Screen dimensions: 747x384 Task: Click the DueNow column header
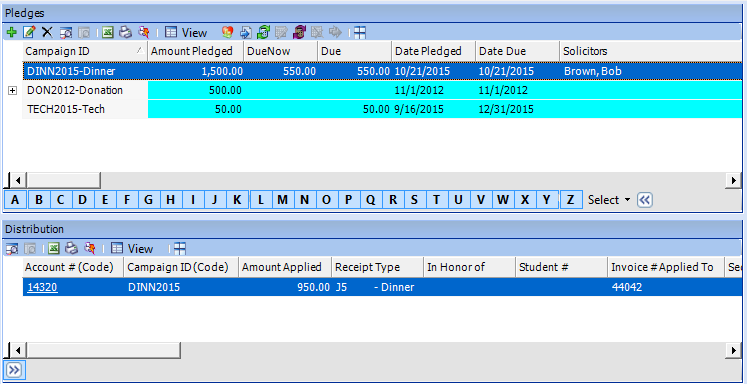(x=281, y=51)
